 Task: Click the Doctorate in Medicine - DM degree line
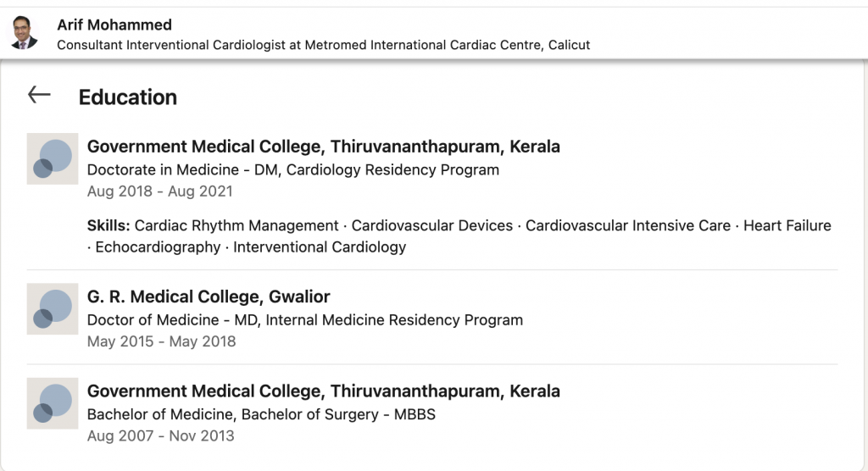point(292,169)
